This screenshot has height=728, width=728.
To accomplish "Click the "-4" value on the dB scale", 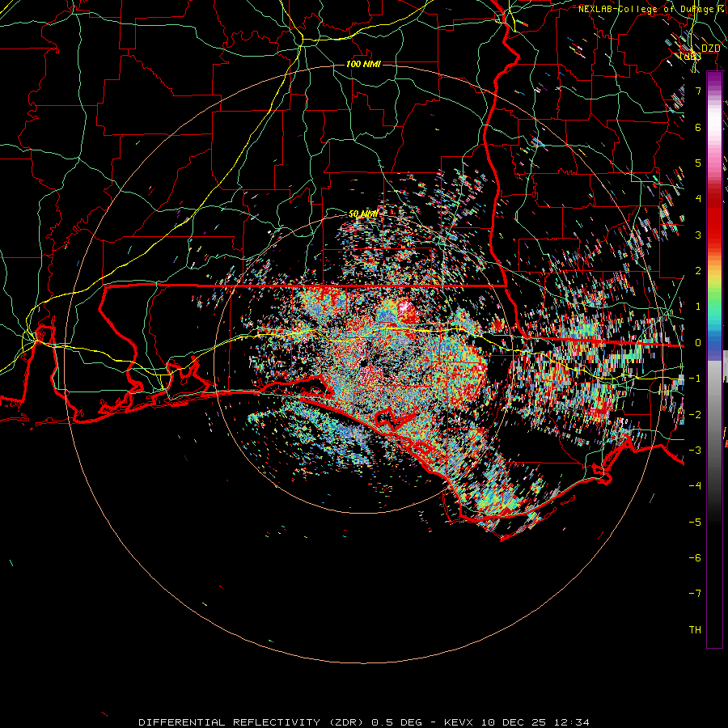I will coord(695,486).
